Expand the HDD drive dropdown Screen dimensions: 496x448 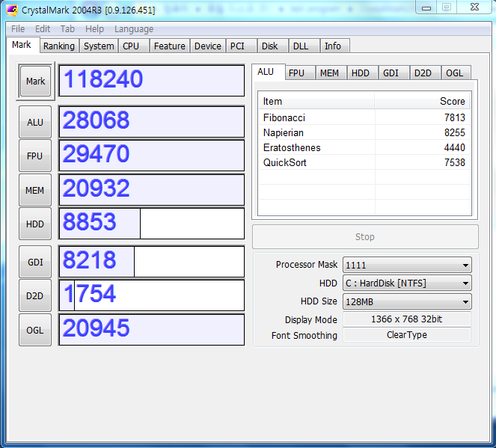pyautogui.click(x=407, y=283)
